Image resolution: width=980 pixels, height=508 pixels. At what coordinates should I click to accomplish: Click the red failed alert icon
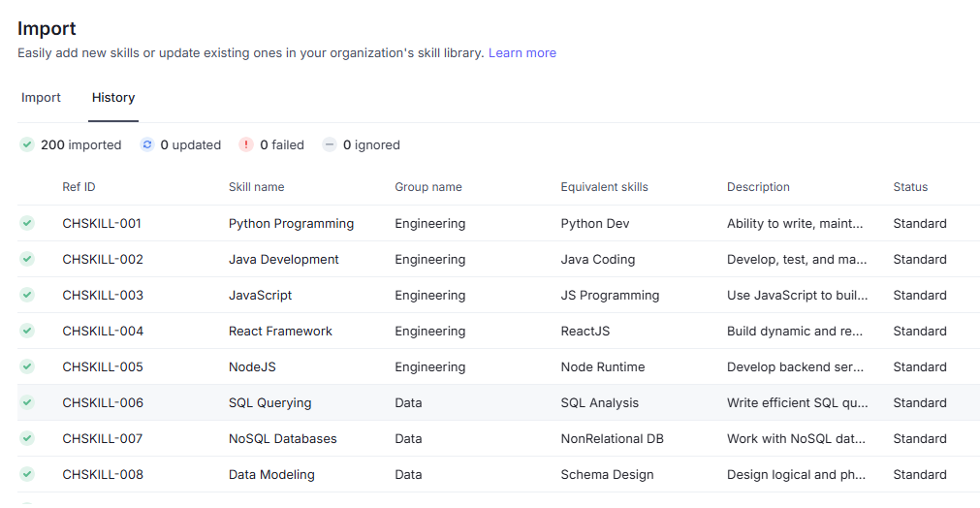pyautogui.click(x=246, y=144)
